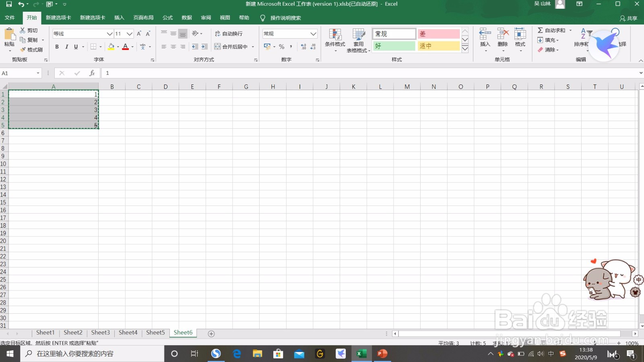Open Conditional Formatting (条件格式)

click(x=335, y=40)
